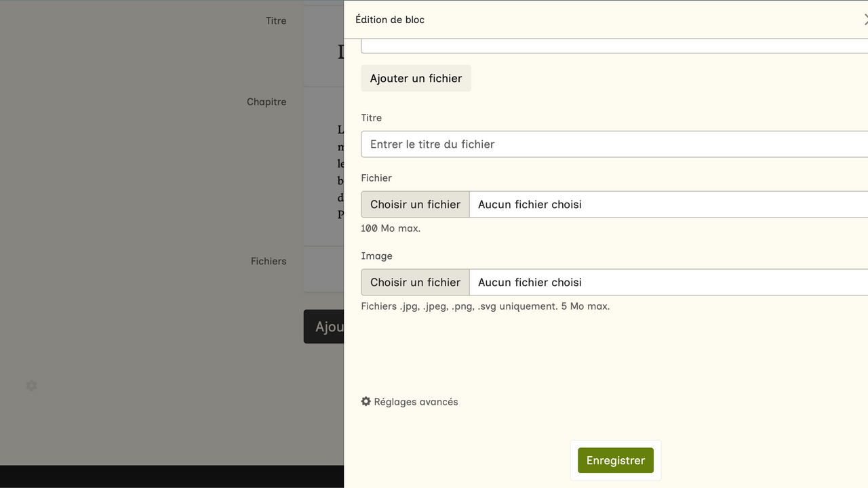The image size is (868, 488).
Task: Click the Chapitre label on the dimmed page
Action: (267, 102)
